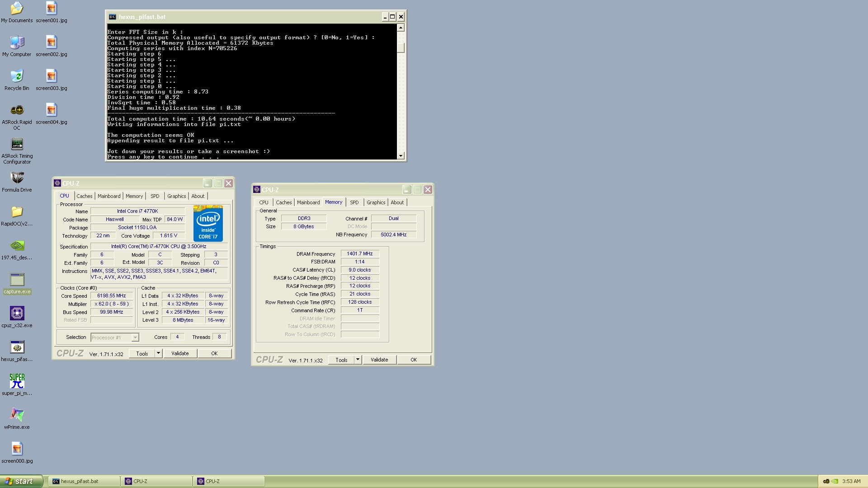The height and width of the screenshot is (488, 868).
Task: Select the 197.45_des NVIDIA installer icon
Action: 17,249
